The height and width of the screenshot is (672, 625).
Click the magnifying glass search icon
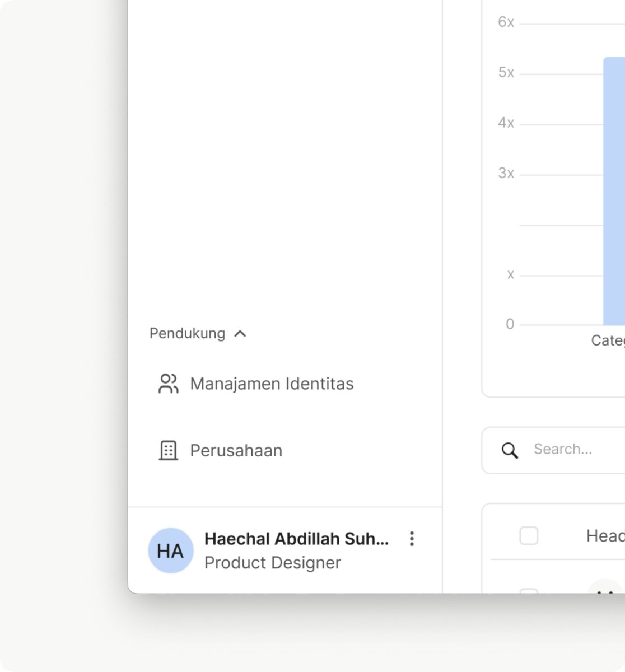pos(510,450)
